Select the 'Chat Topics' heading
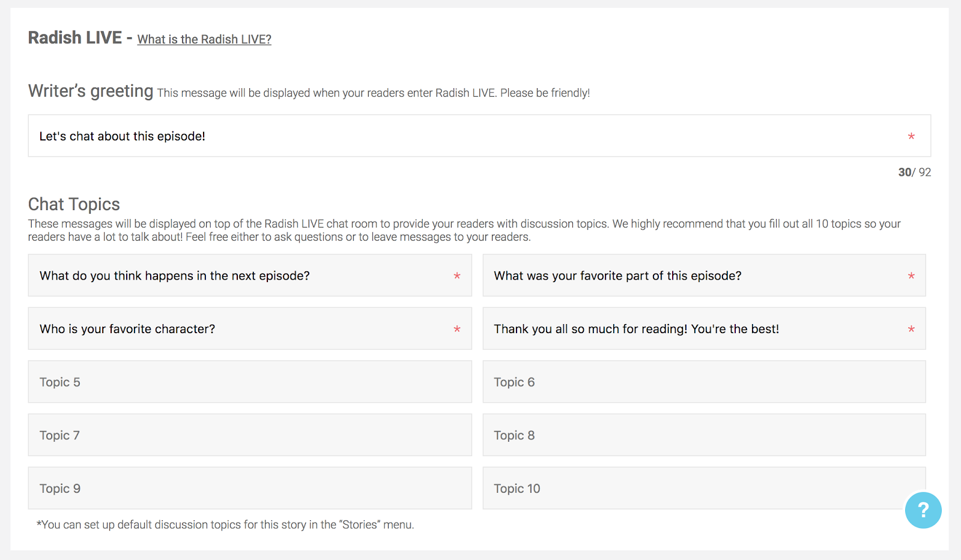 (74, 204)
